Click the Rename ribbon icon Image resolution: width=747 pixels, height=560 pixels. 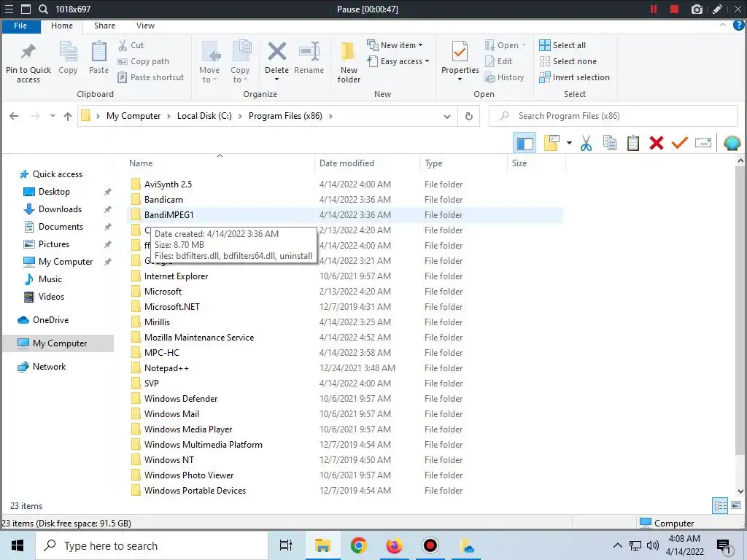pos(309,52)
